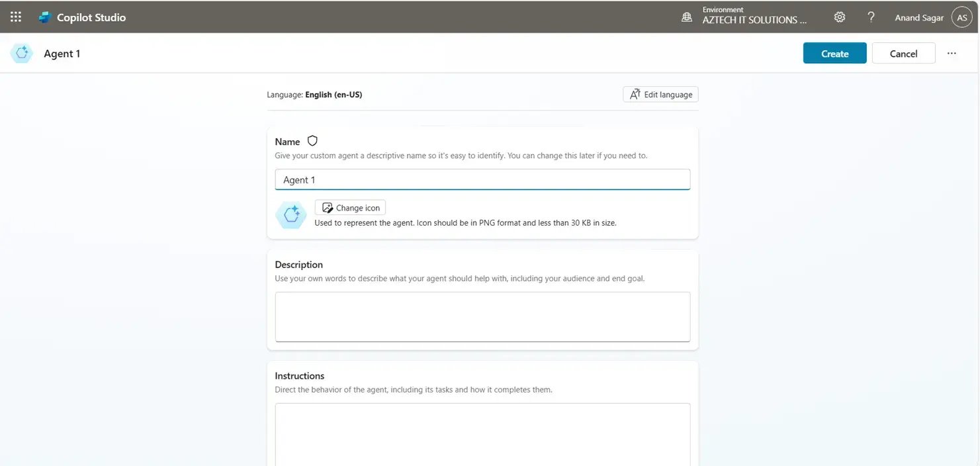Image resolution: width=980 pixels, height=466 pixels.
Task: Click the AS user avatar
Action: [x=961, y=17]
